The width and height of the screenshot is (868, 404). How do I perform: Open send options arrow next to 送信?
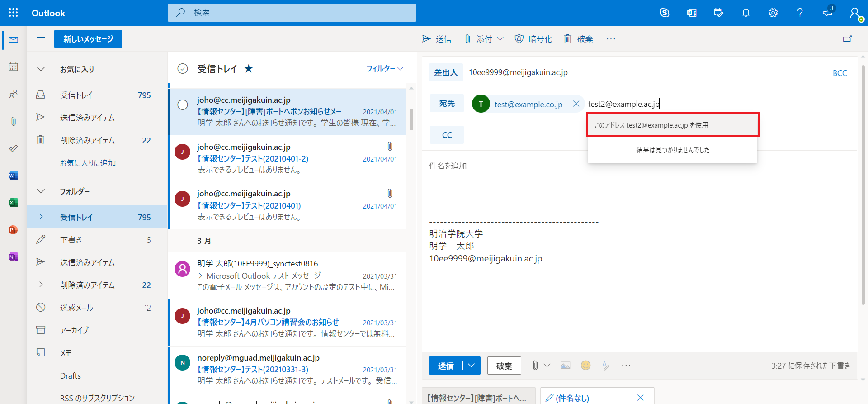(472, 366)
